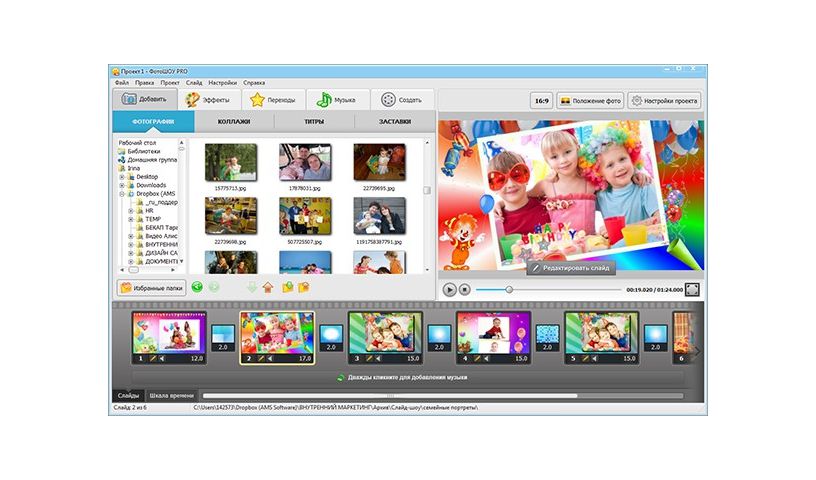Open the Музыка section
The image size is (816, 480).
pos(337,99)
